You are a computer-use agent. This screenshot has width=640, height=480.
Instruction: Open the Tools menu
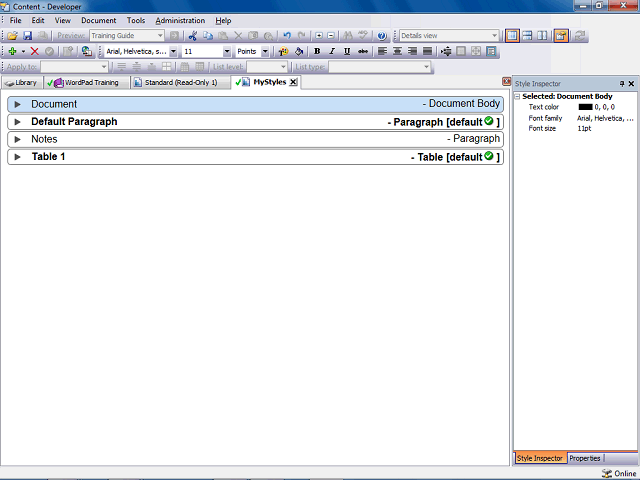136,20
